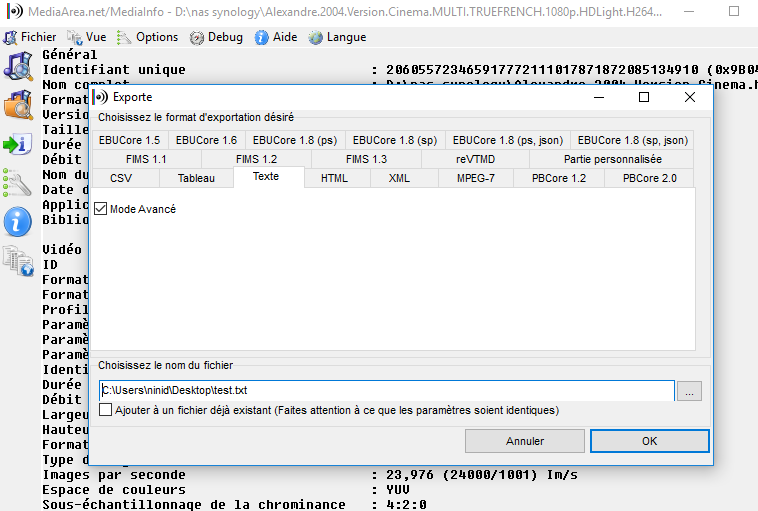758x511 pixels.
Task: Click the export icon with green arrow
Action: tap(18, 144)
